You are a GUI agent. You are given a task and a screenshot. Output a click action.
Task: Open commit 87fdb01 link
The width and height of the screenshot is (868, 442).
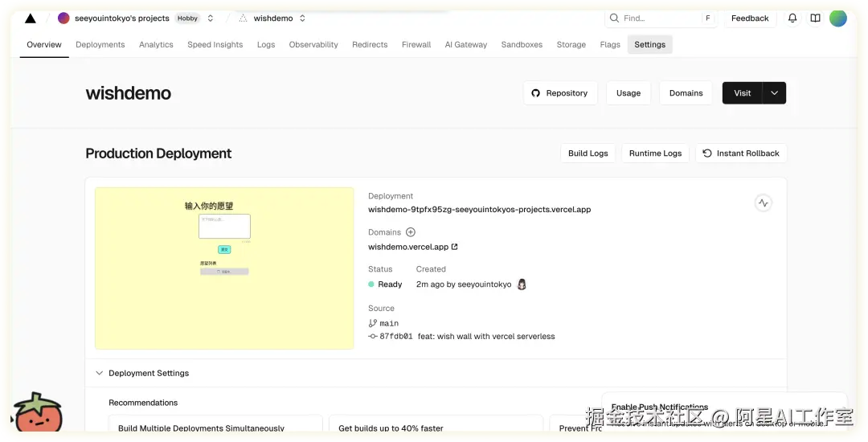pyautogui.click(x=395, y=337)
